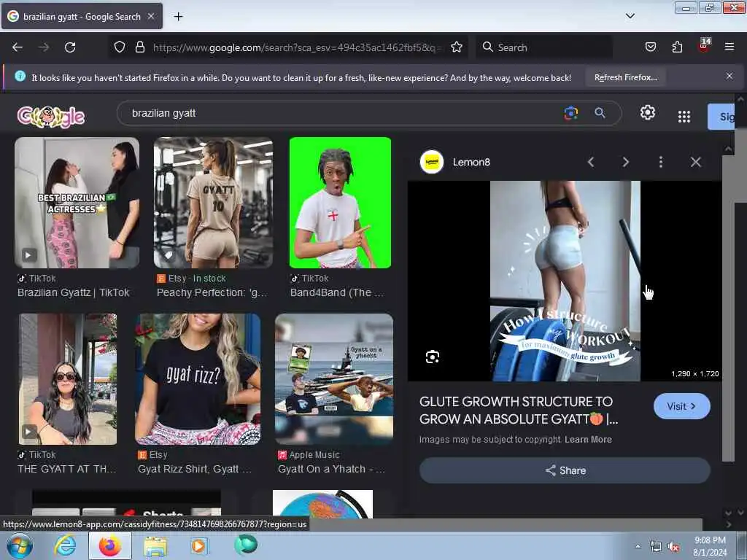Click the Lemon8 source logo
Viewport: 747px width, 560px height.
pos(432,162)
